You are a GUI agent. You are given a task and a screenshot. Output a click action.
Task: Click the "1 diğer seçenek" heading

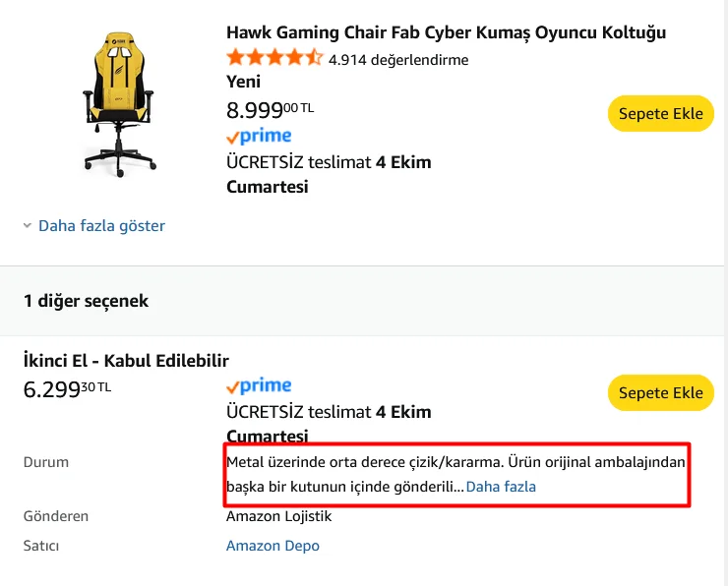[87, 301]
